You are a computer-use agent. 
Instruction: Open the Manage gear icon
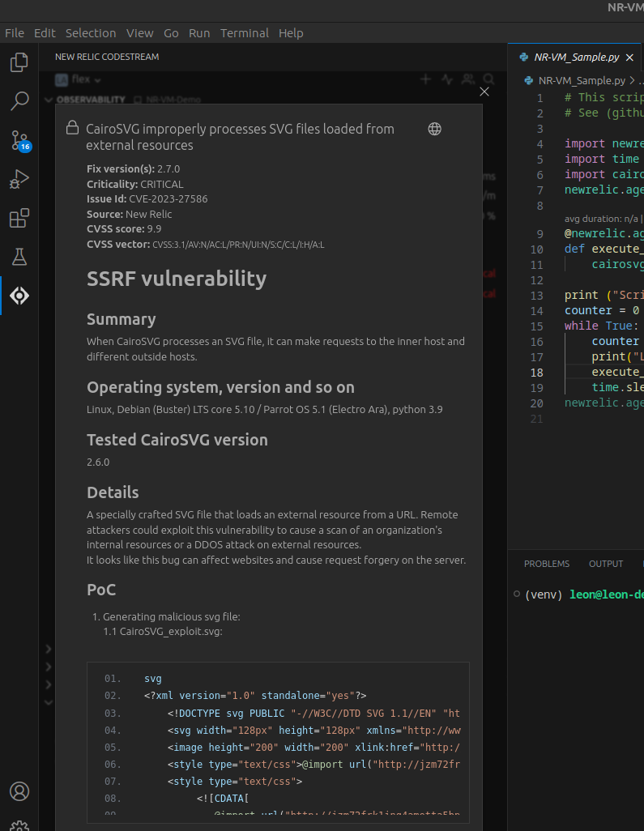pos(19,825)
